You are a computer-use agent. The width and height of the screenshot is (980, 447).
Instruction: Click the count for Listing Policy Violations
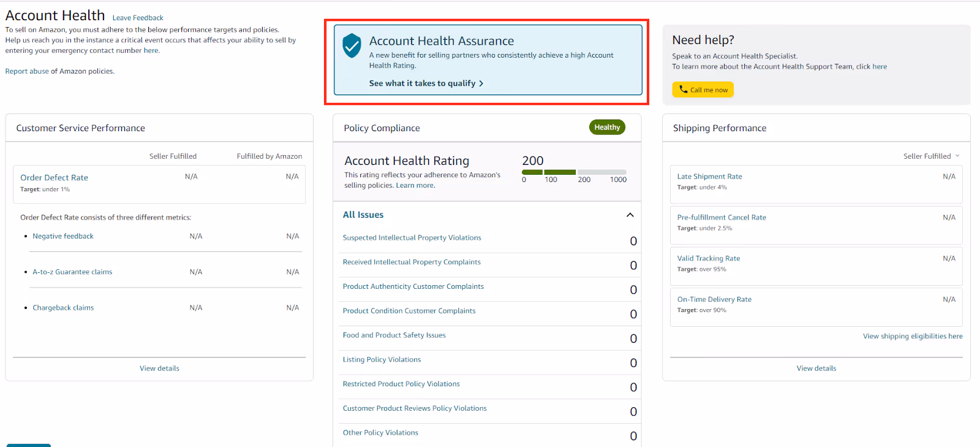point(633,363)
